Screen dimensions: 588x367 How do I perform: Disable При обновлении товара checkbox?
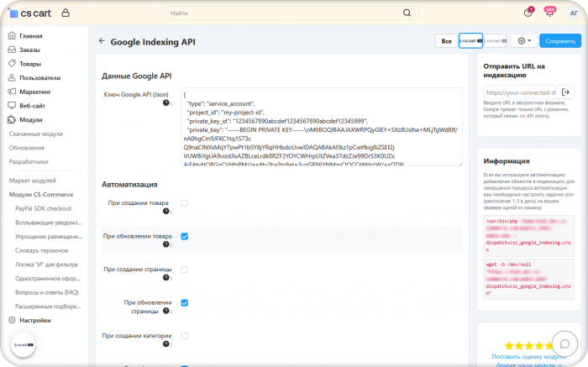(x=184, y=236)
